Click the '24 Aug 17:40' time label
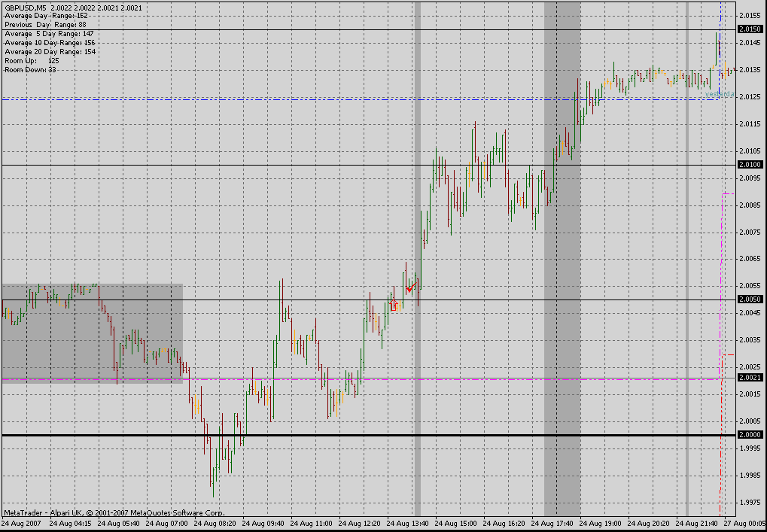 [x=552, y=523]
